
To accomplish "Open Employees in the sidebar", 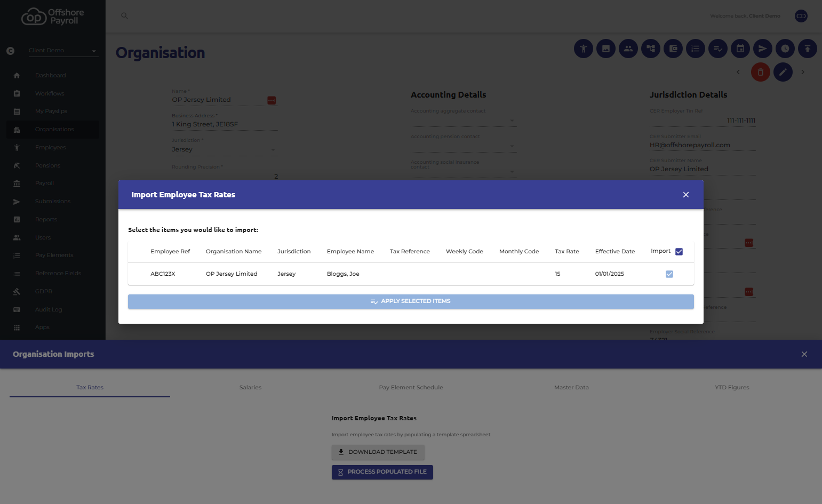I will (52, 148).
